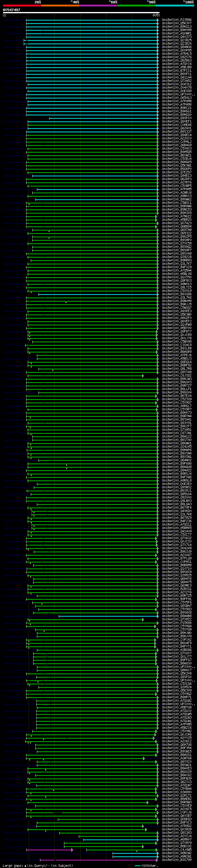This screenshot has width=197, height=868.
Task: Click the query end position 605
Action: tap(155, 15)
